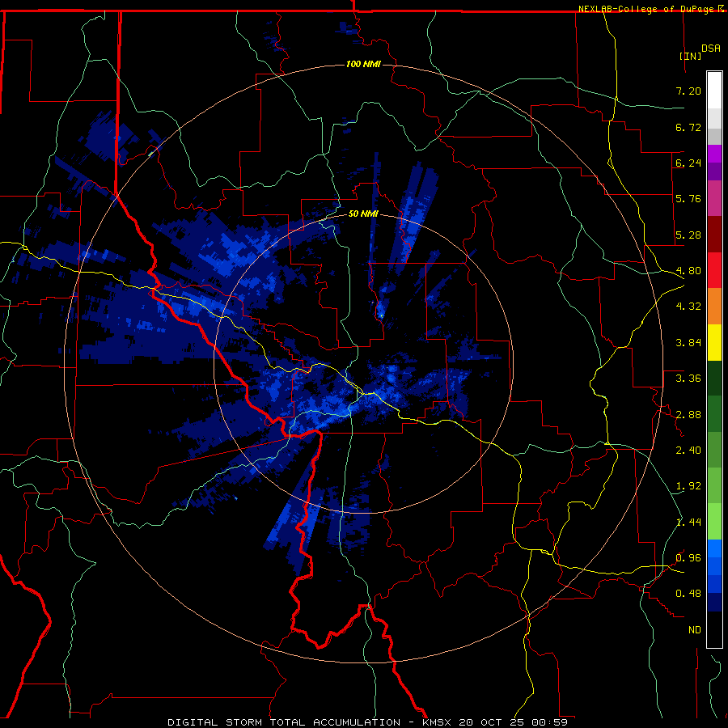
Task: Pick the white swatch atop the legend
Action: 714,91
